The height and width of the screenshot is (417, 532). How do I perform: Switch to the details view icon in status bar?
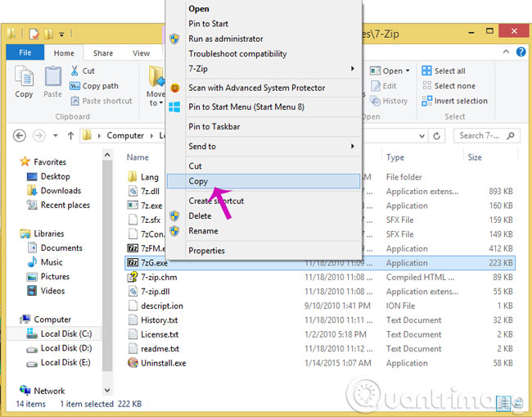pyautogui.click(x=503, y=403)
